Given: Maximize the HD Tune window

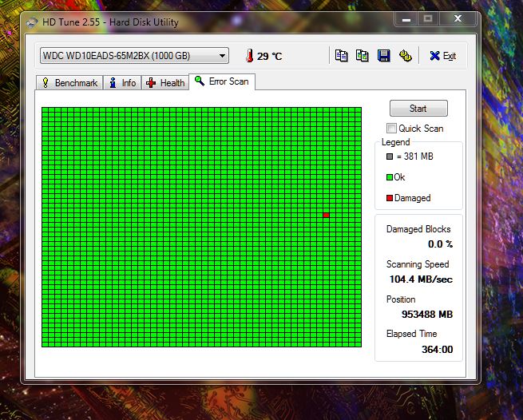Looking at the screenshot, I should click(x=428, y=18).
